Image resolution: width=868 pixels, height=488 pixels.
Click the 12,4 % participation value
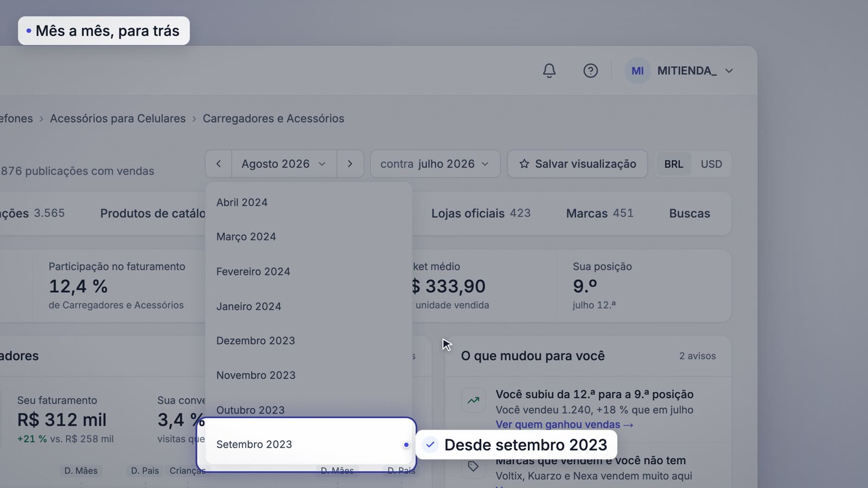click(x=78, y=286)
